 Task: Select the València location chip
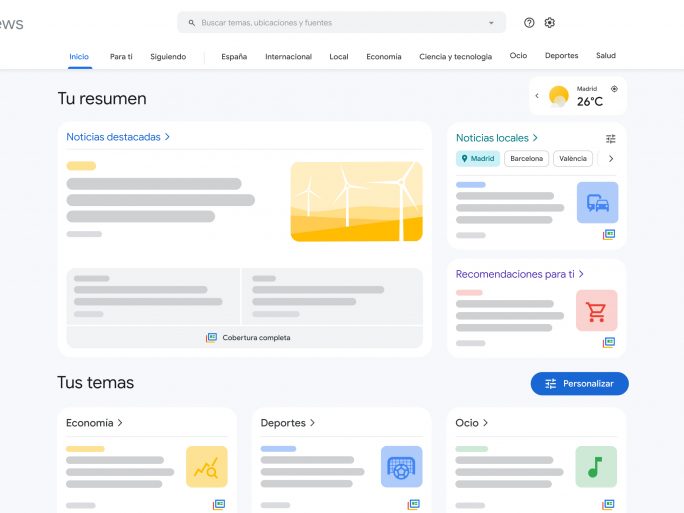pyautogui.click(x=573, y=158)
